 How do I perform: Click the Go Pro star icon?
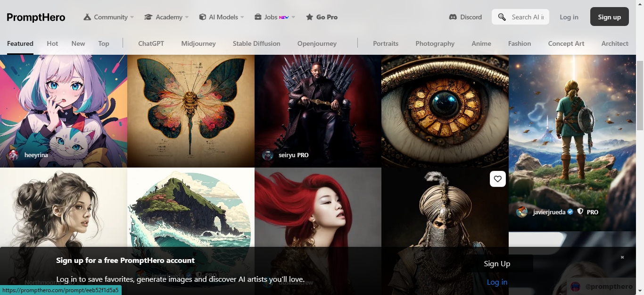click(x=309, y=17)
